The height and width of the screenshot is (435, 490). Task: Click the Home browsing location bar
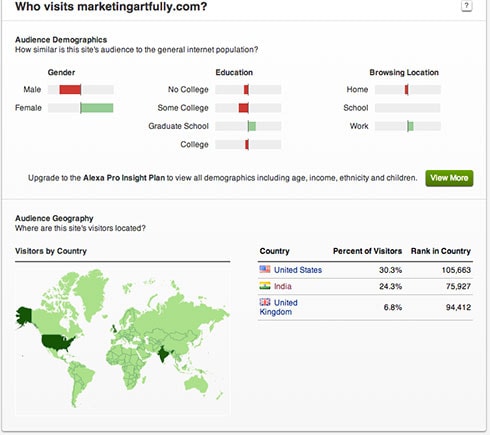pyautogui.click(x=406, y=89)
